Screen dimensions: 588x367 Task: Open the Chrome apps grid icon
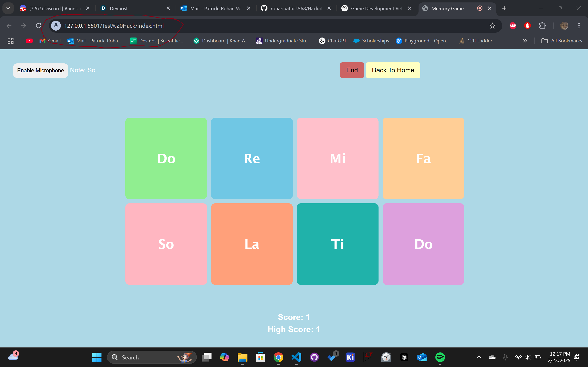[x=10, y=41]
